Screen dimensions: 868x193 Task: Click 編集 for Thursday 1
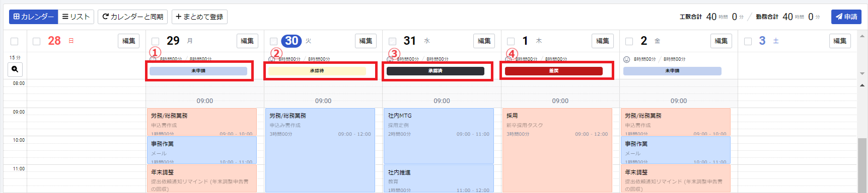(603, 41)
